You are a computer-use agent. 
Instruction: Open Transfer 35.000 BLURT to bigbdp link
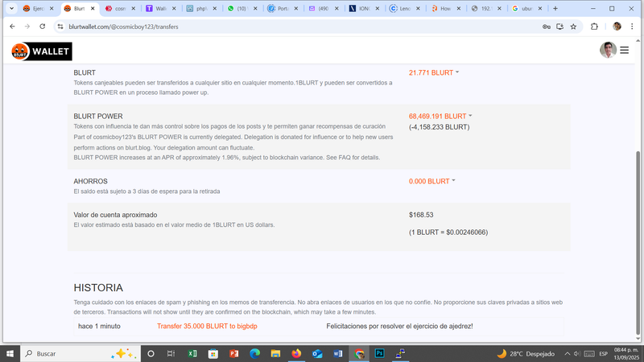point(207,327)
